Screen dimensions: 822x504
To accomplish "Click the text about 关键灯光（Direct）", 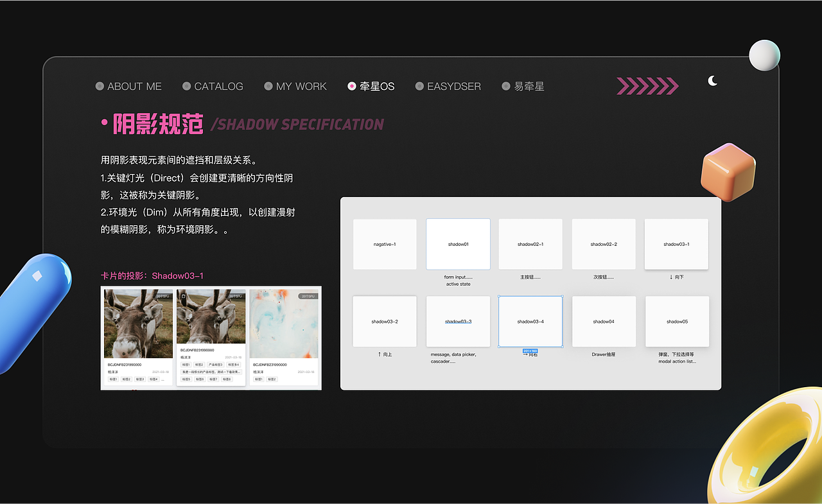I will [197, 186].
